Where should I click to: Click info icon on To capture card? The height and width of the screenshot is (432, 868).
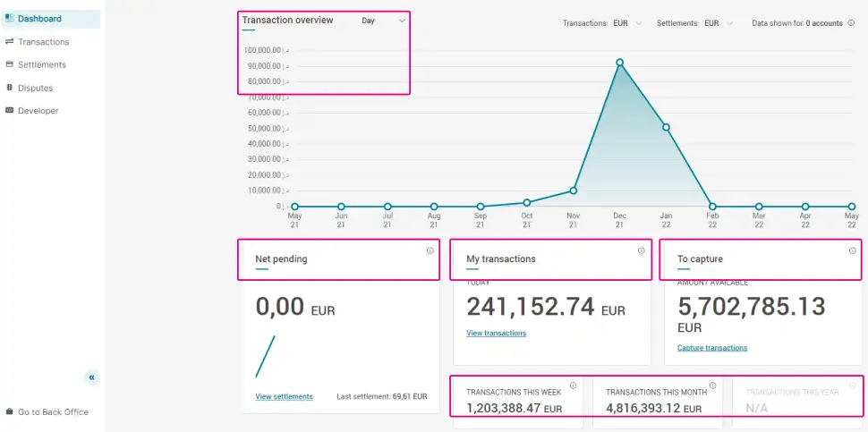click(852, 250)
